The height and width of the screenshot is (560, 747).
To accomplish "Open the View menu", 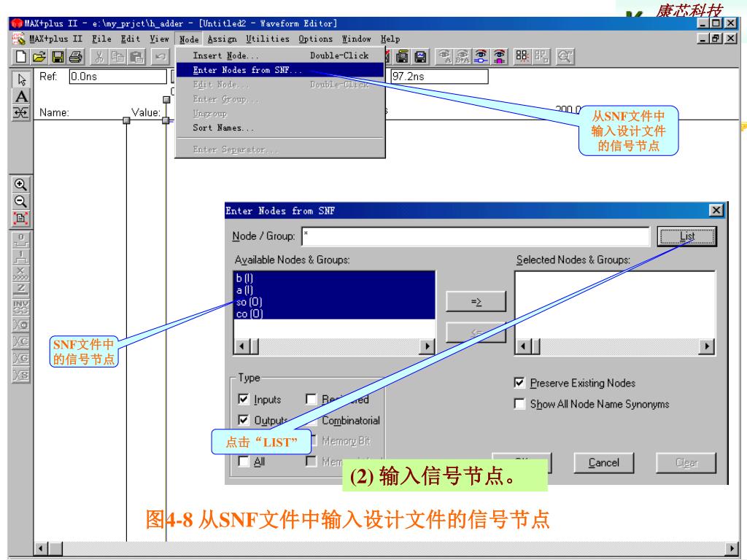I will [159, 39].
